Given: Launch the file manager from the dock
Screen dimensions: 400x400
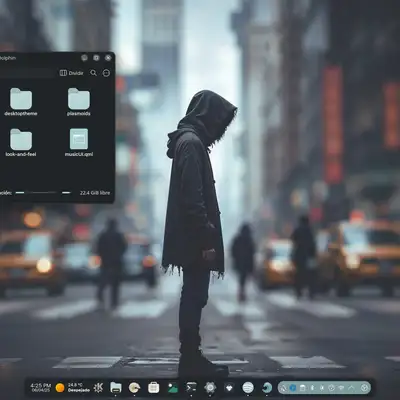Looking at the screenshot, I should point(116,387).
